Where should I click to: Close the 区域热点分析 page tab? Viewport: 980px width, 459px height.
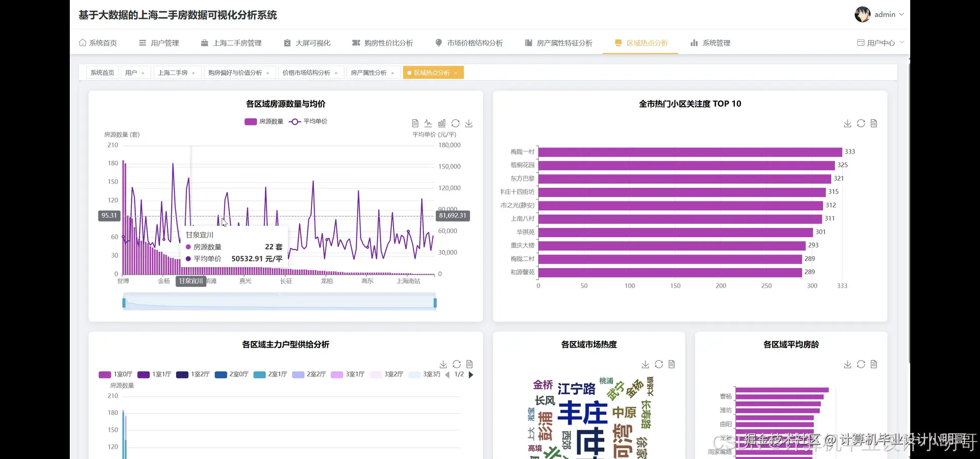(456, 73)
